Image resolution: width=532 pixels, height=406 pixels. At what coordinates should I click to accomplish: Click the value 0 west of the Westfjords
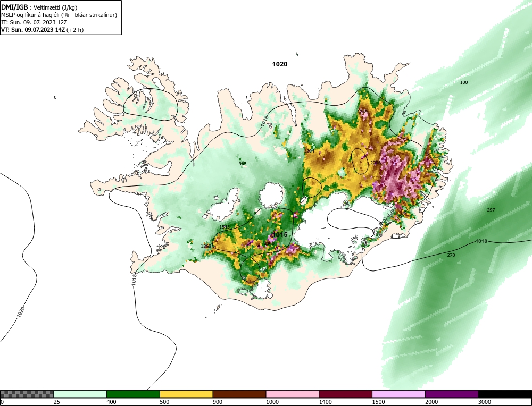tap(55, 97)
